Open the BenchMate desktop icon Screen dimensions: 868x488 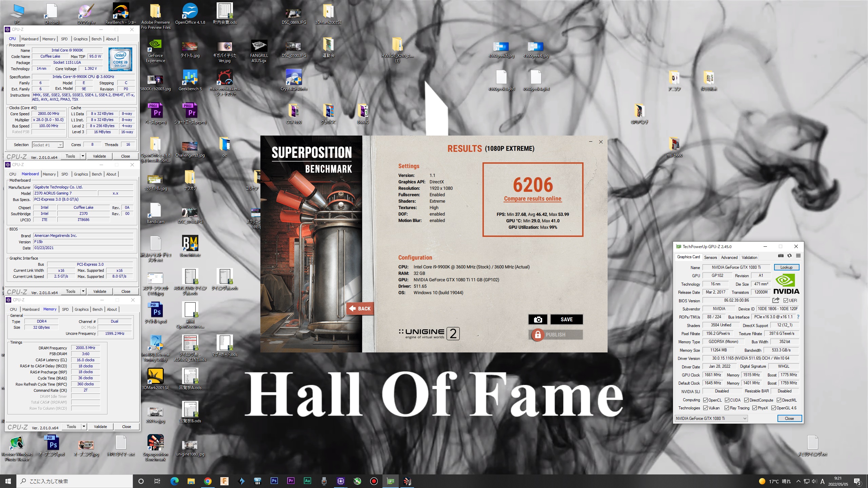[x=190, y=246]
